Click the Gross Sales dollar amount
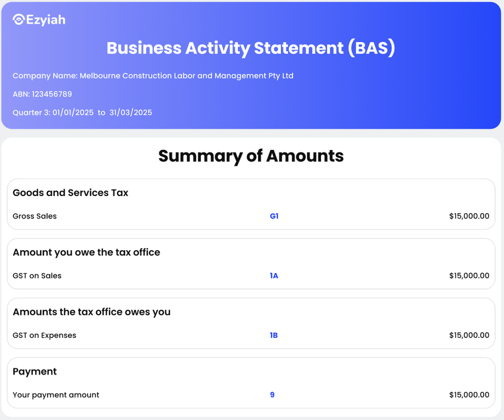 coord(469,216)
